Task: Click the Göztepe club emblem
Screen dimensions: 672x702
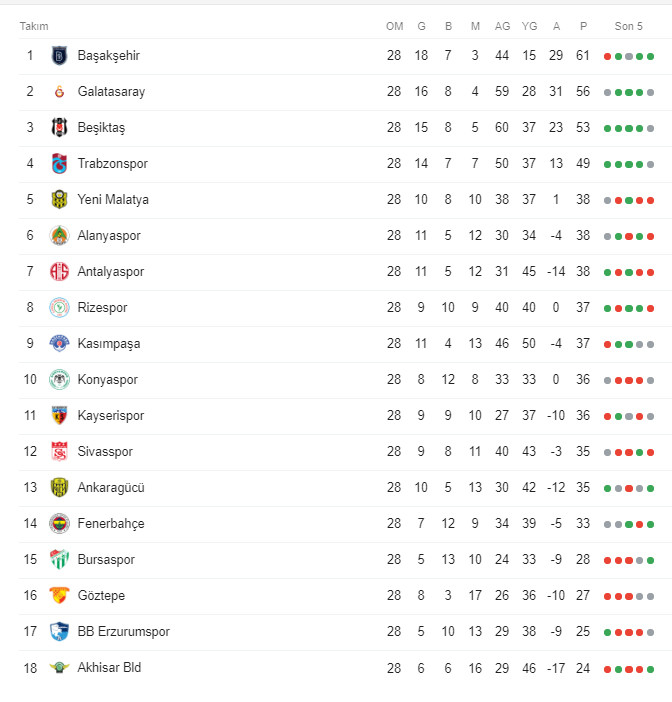Action: coord(59,596)
